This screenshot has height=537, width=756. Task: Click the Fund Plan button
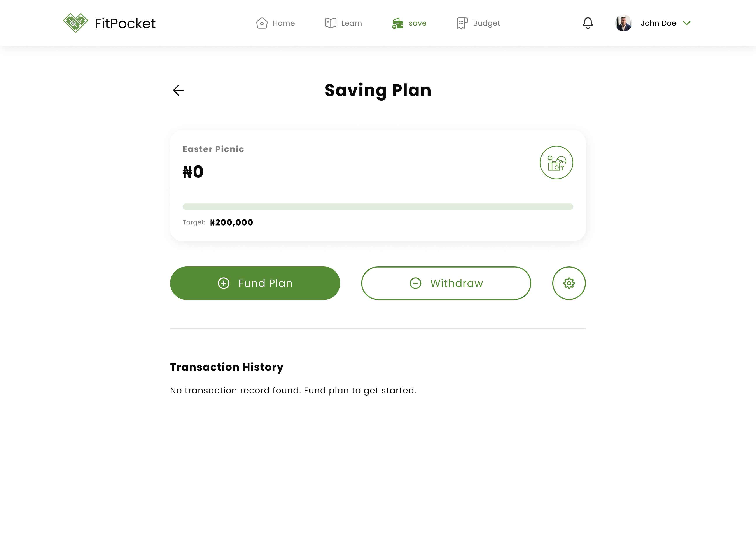pos(255,283)
